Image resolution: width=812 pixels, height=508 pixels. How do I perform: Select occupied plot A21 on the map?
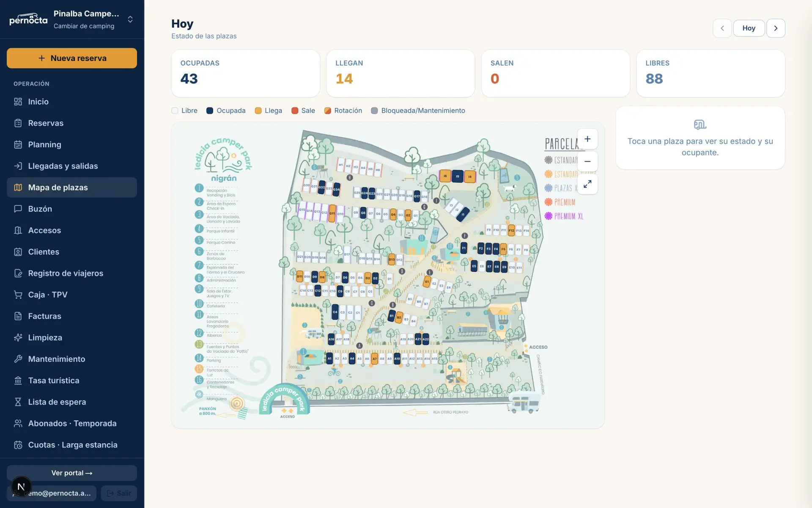tap(418, 339)
